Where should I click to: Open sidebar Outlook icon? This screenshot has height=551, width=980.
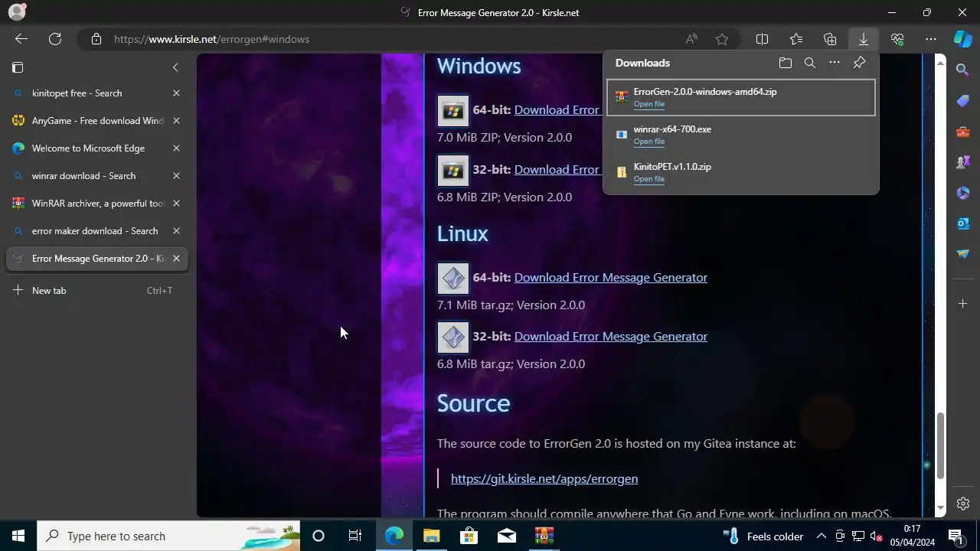[x=963, y=223]
